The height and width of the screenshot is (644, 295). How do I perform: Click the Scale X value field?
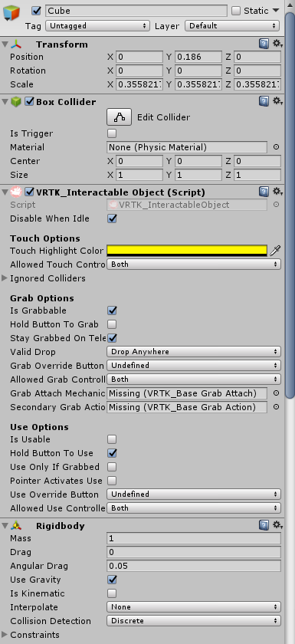tap(139, 84)
